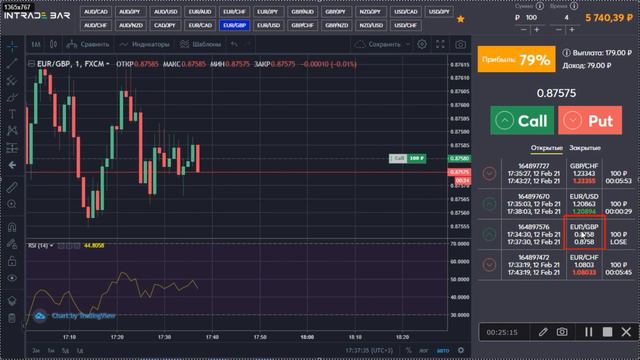
Task: Switch to the AUD/CAD pair tab
Action: coord(96,12)
